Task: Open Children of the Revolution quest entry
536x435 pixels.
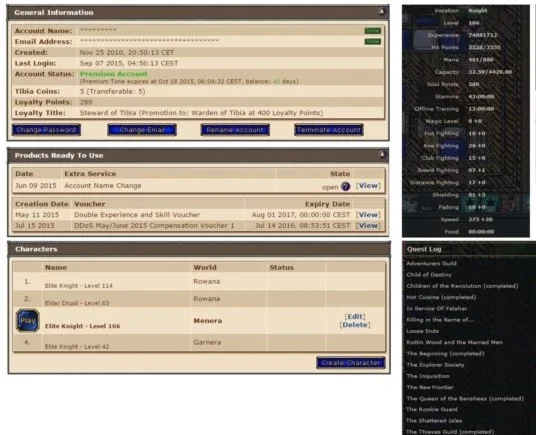Action: click(462, 286)
